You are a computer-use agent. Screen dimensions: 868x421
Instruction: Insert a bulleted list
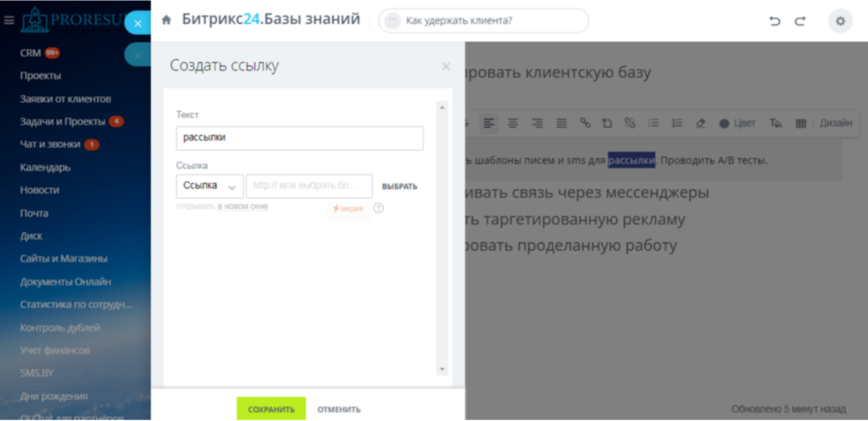pos(654,123)
